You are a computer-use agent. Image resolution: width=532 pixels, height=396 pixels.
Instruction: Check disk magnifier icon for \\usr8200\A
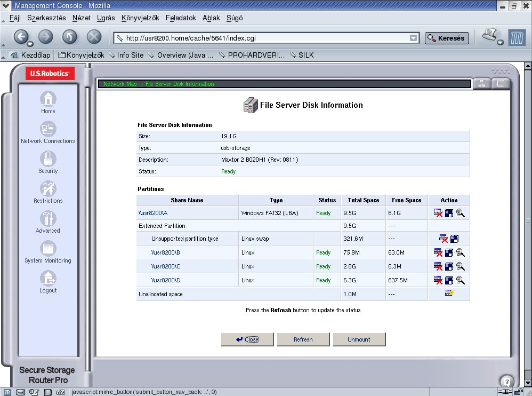point(460,213)
